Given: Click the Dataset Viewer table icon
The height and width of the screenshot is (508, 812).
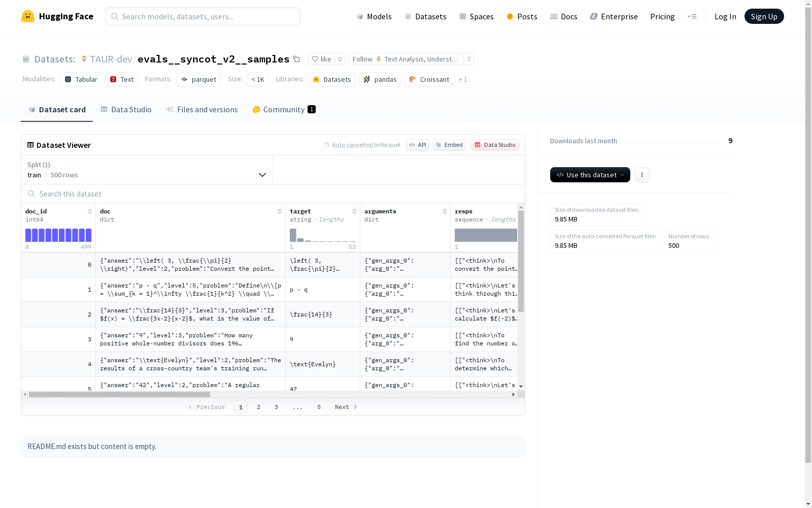Looking at the screenshot, I should (30, 145).
